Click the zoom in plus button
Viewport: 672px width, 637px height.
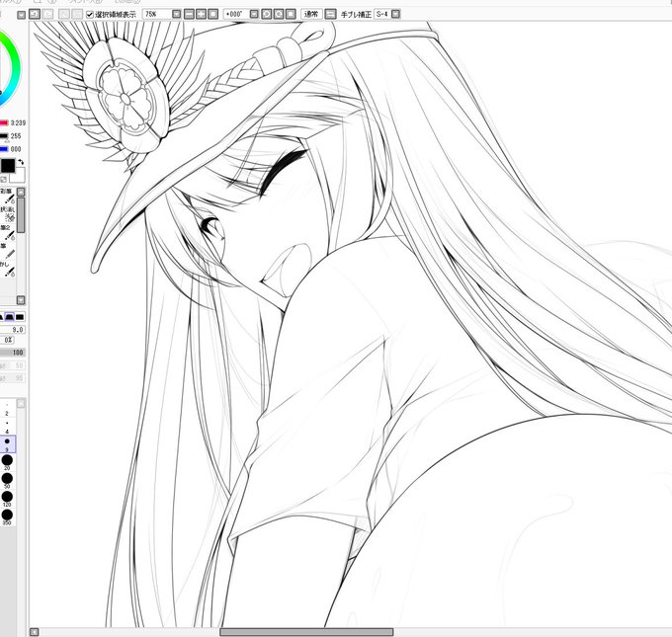click(201, 14)
